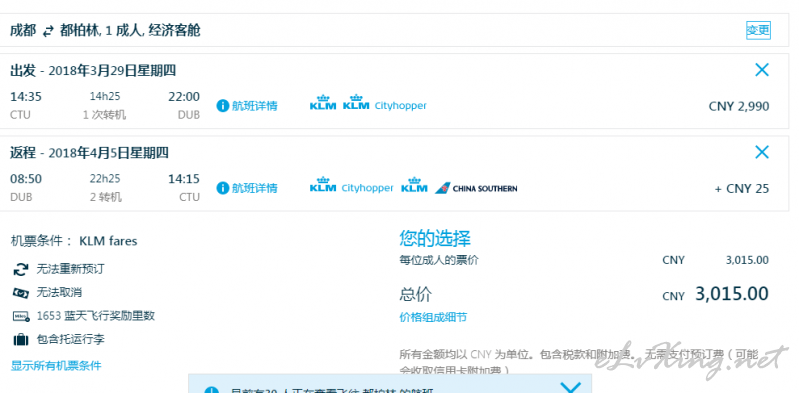Click the 14h25 duration text
The height and width of the screenshot is (393, 799).
pyautogui.click(x=105, y=96)
